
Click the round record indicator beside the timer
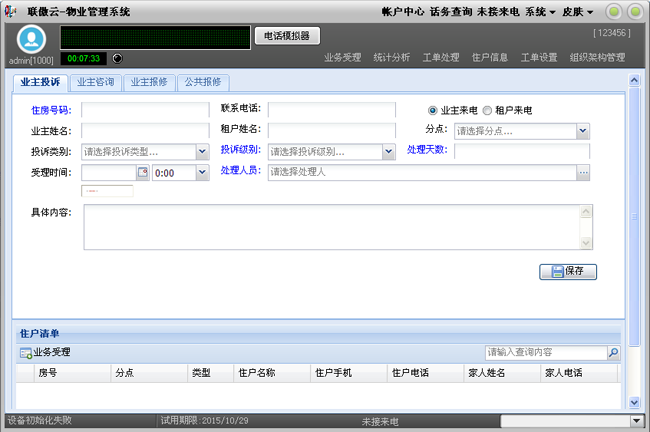(117, 58)
